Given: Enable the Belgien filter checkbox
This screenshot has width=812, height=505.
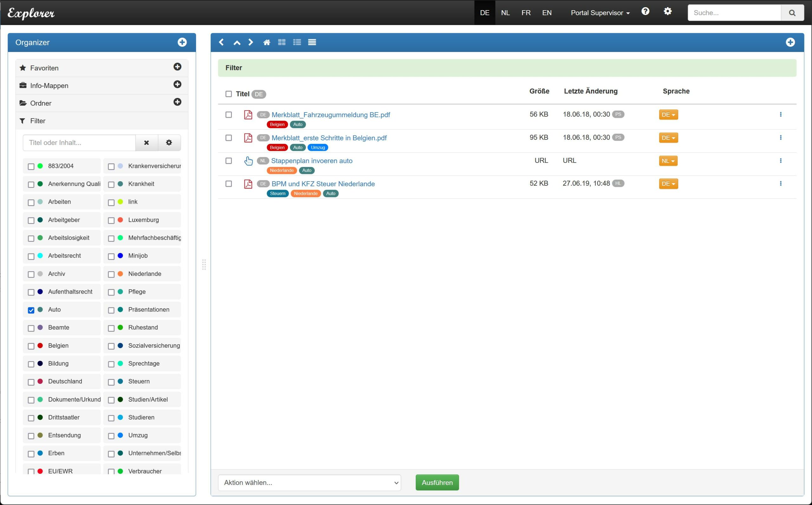Looking at the screenshot, I should (x=31, y=346).
